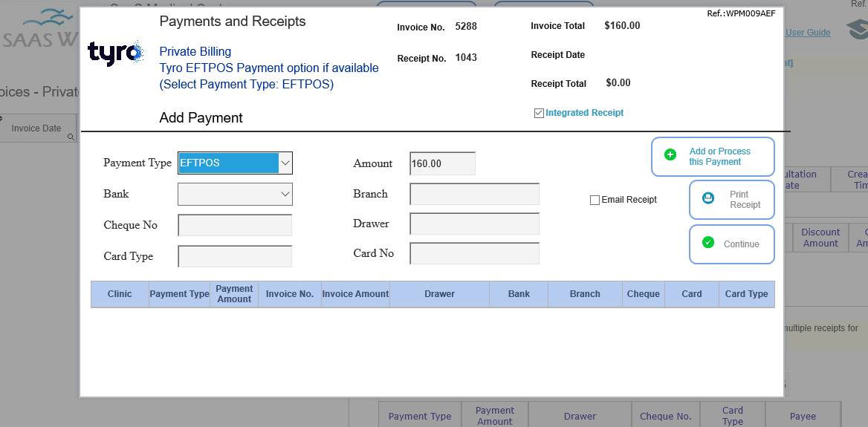The image size is (868, 427).
Task: Click the graduation cap icon near User Guide
Action: [857, 30]
